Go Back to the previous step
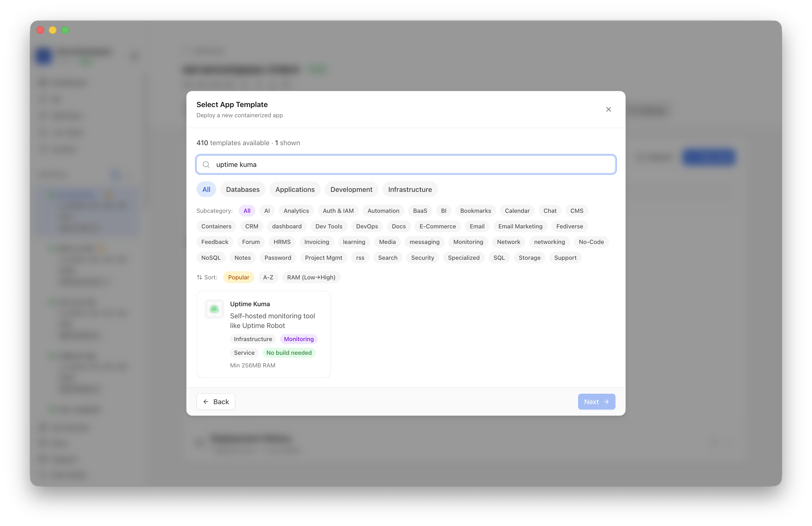This screenshot has height=526, width=812. tap(216, 401)
